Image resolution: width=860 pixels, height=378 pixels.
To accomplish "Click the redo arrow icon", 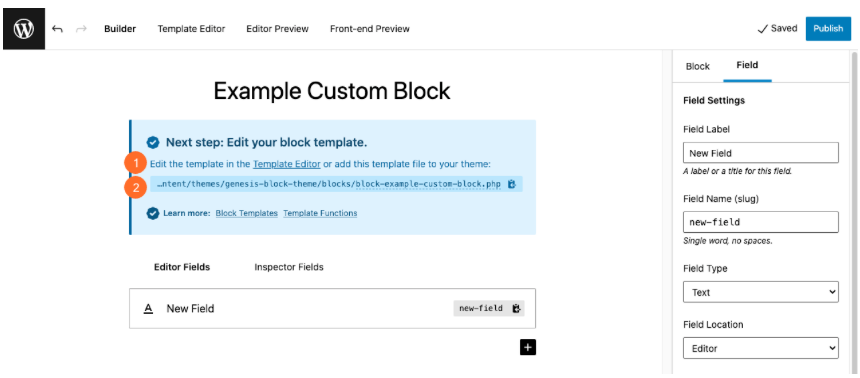I will point(81,29).
